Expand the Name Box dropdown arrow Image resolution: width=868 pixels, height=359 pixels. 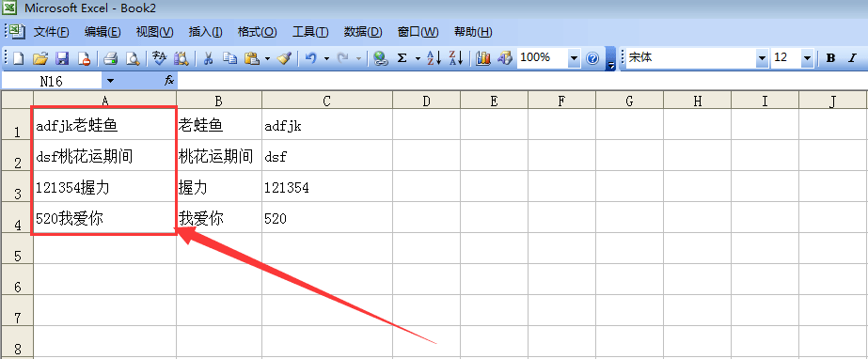coord(110,81)
